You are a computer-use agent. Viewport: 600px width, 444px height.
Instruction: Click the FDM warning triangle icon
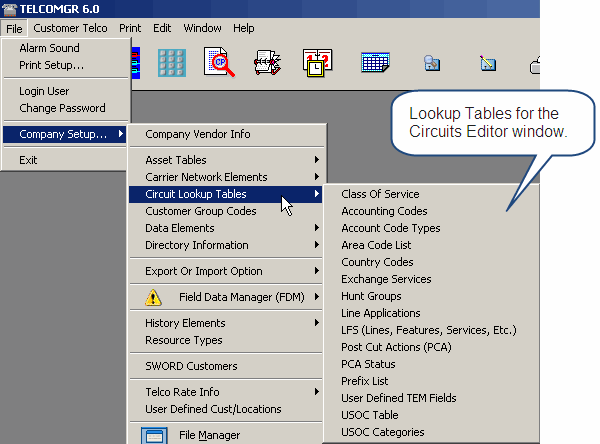153,297
